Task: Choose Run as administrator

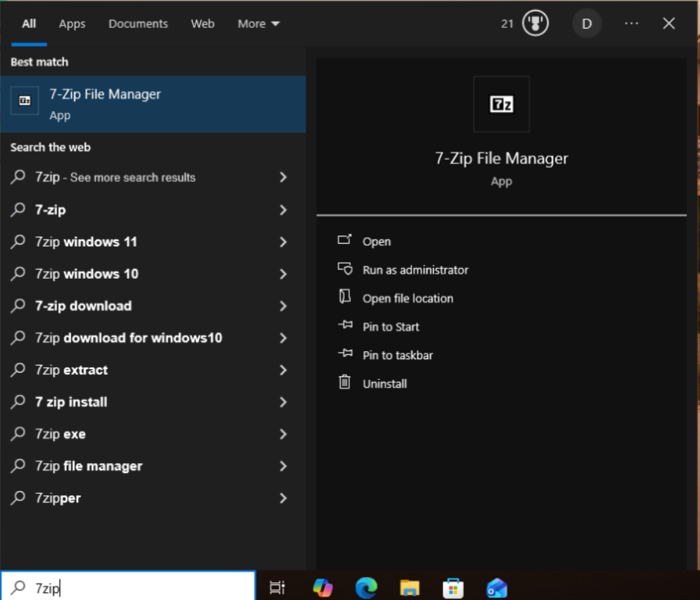Action: 415,270
